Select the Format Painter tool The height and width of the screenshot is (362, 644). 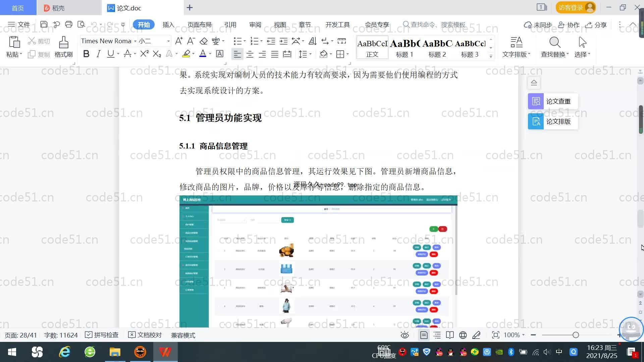pyautogui.click(x=63, y=47)
